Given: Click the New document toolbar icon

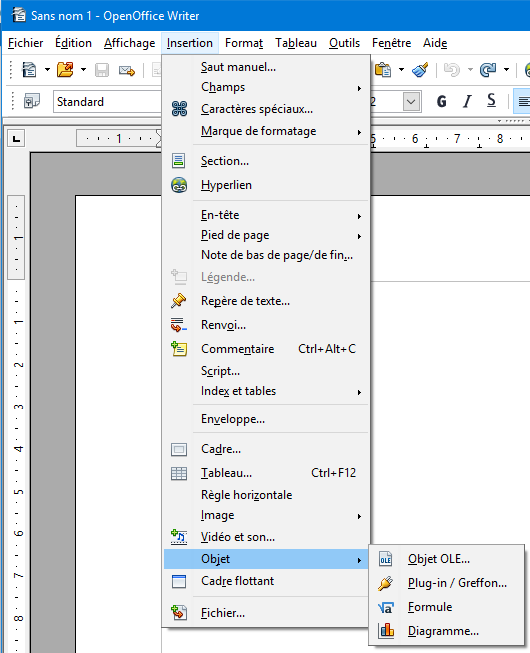Looking at the screenshot, I should pyautogui.click(x=30, y=70).
